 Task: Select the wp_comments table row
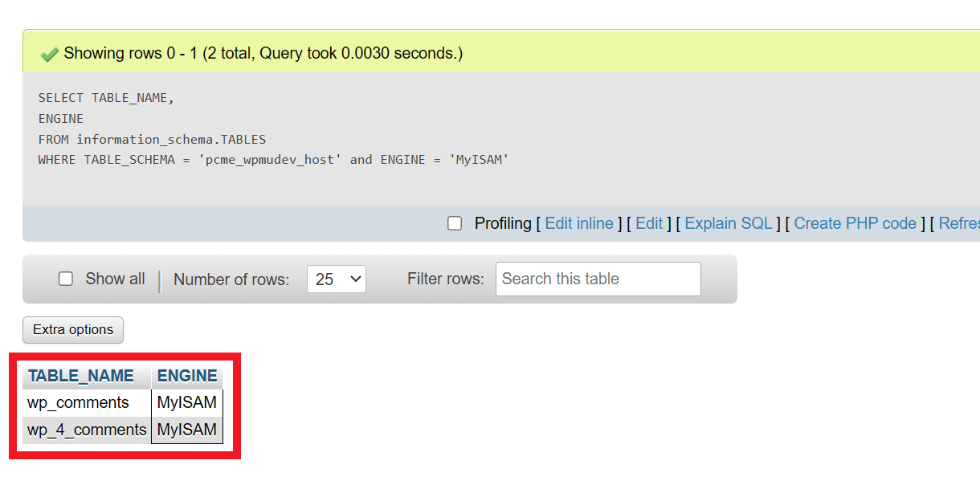coord(80,402)
